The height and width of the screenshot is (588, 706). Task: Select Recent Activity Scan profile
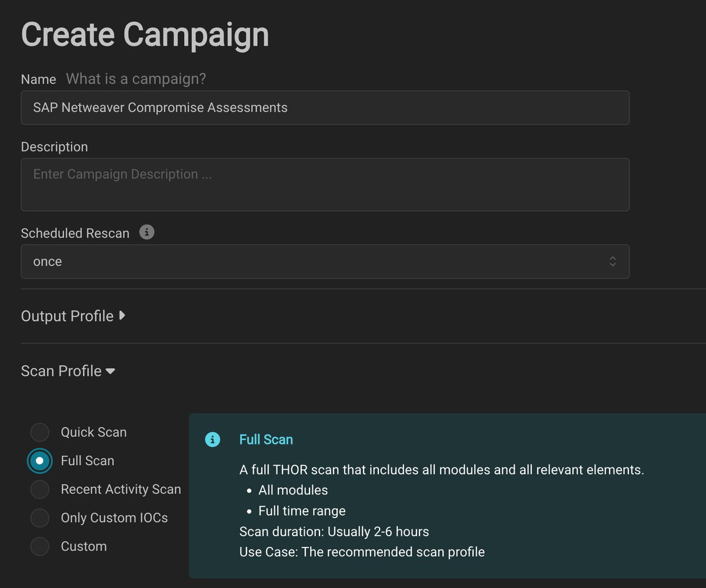[x=40, y=489]
